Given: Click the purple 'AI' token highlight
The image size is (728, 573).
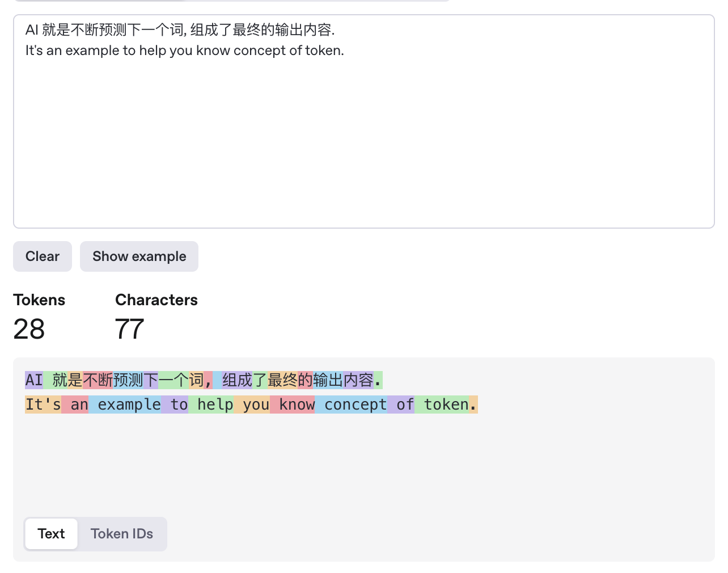Looking at the screenshot, I should coord(34,380).
